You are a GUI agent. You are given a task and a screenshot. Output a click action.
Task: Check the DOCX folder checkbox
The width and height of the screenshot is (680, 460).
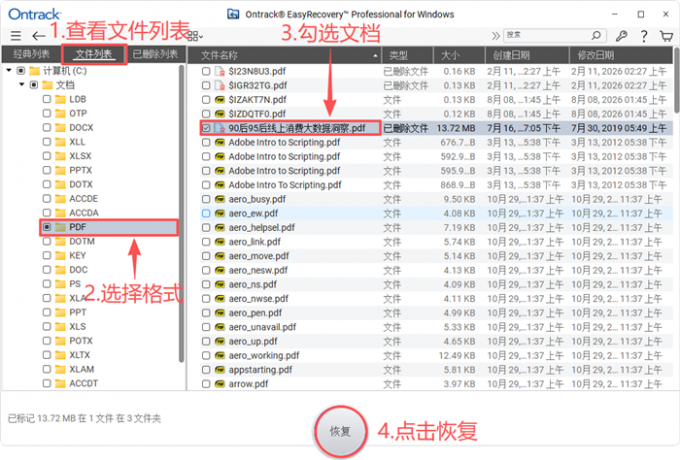(47, 127)
